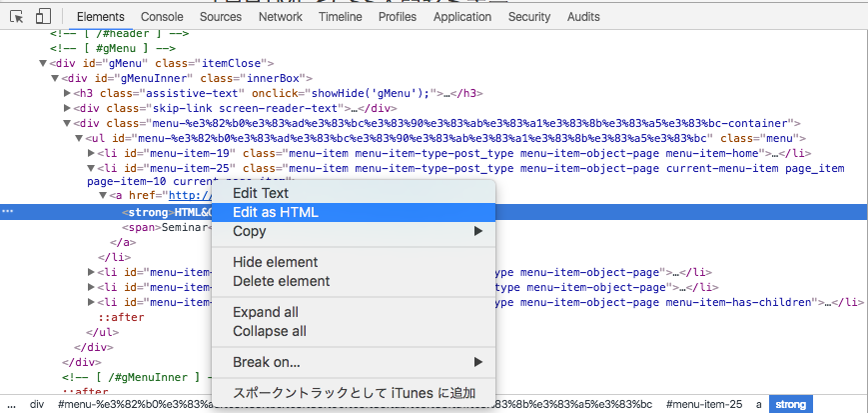Choose Edit as HTML menu entry

coord(354,212)
